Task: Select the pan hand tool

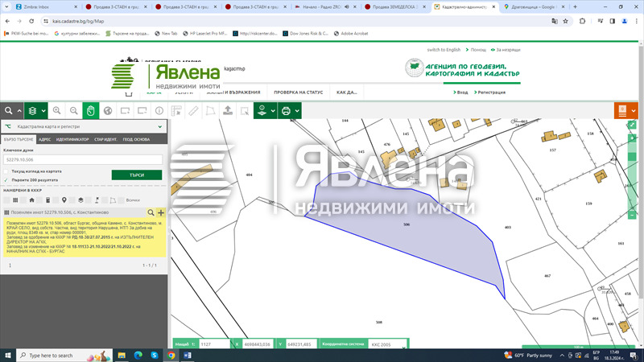Action: (91, 110)
